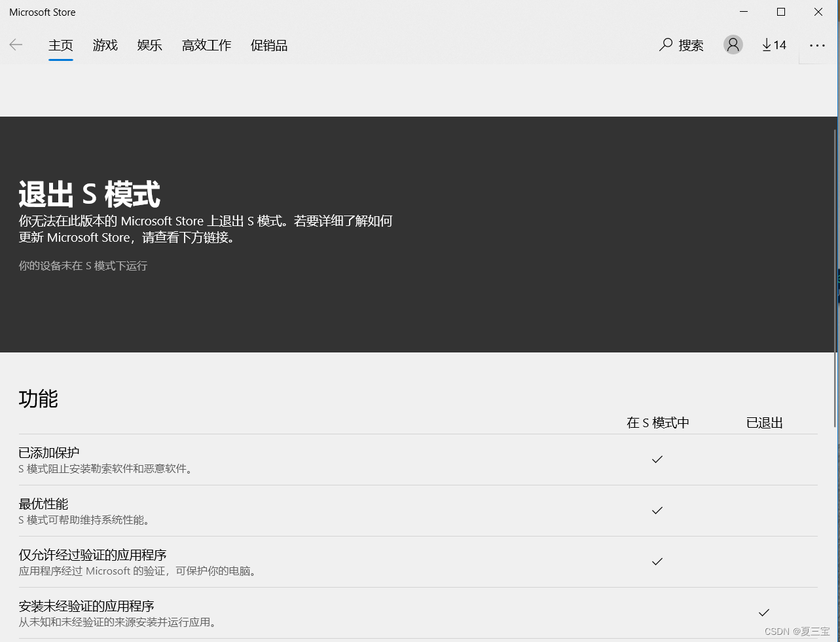Open the user account profile icon
Viewport: 840px width, 642px height.
(733, 45)
